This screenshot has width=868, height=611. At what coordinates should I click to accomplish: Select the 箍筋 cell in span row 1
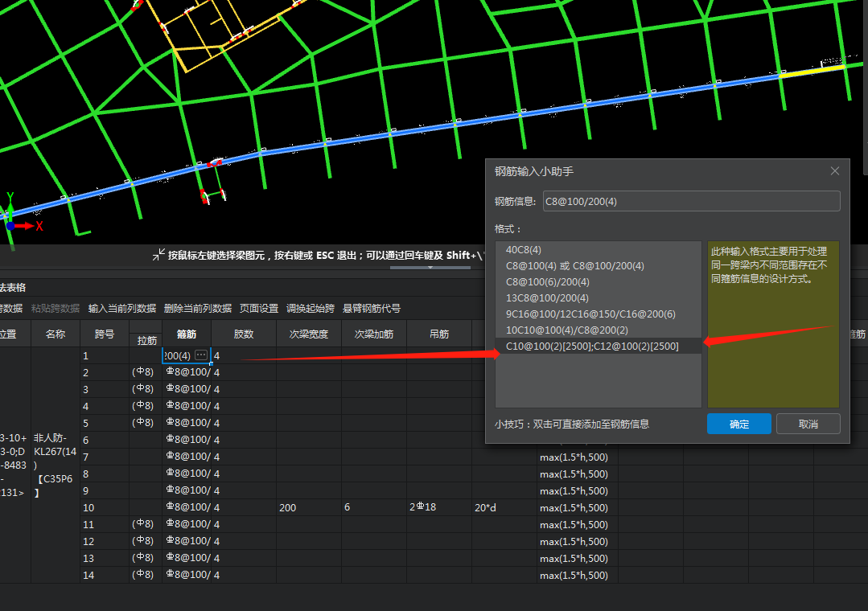(187, 355)
